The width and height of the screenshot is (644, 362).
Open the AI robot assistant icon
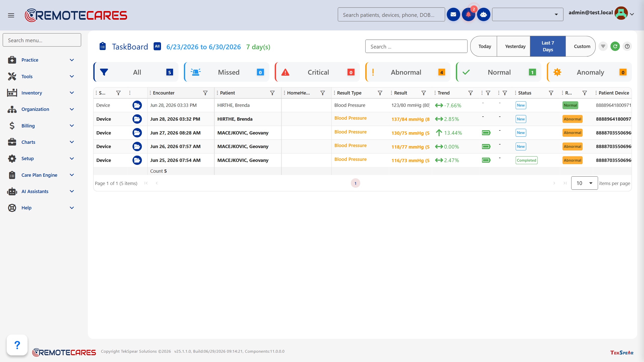pyautogui.click(x=484, y=15)
